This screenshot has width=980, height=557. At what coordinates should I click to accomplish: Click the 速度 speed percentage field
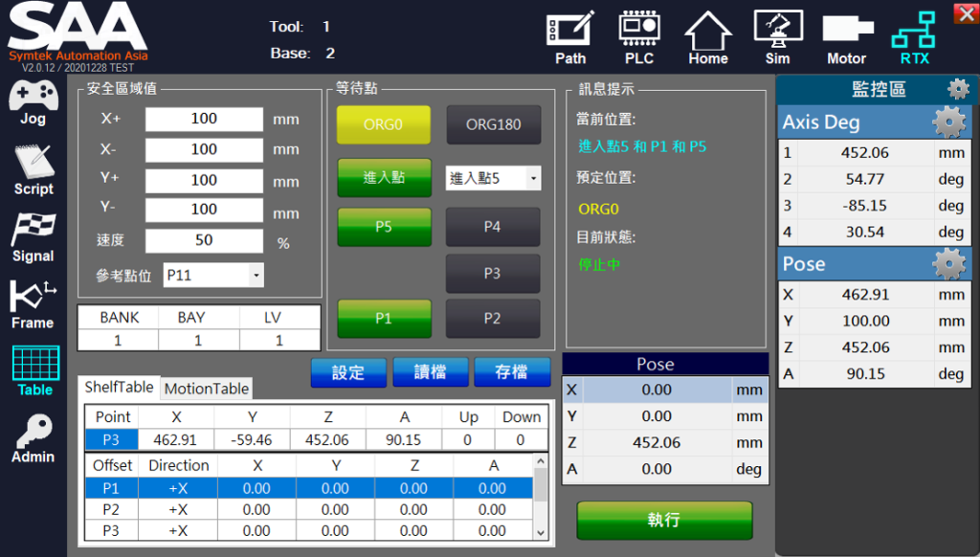coord(204,240)
